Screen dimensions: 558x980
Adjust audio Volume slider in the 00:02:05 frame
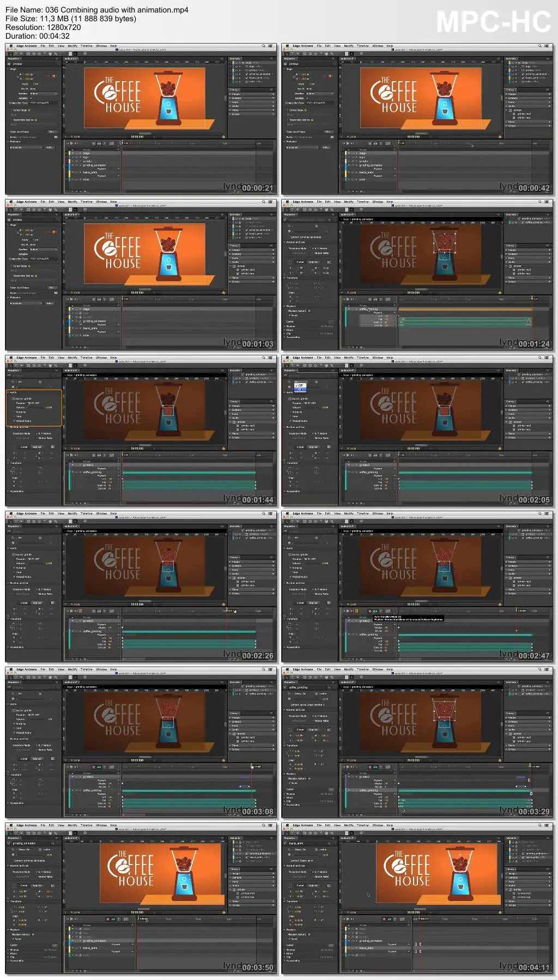coord(313,407)
